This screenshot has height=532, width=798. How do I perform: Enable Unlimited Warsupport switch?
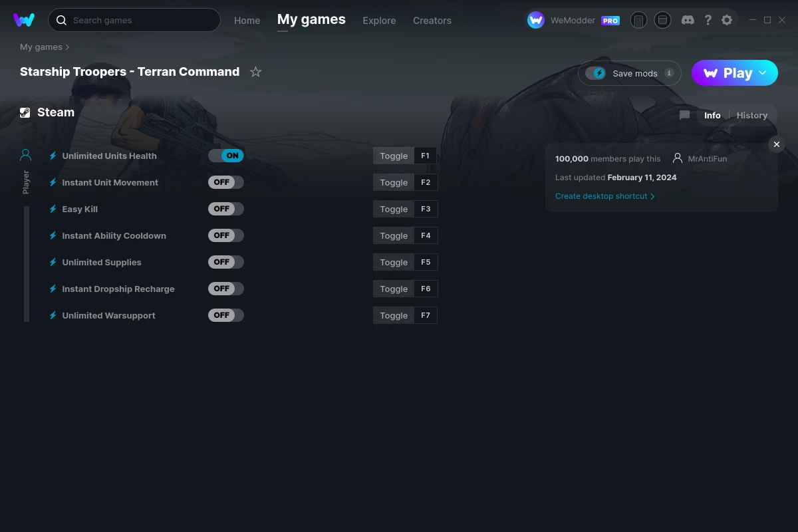click(x=226, y=315)
